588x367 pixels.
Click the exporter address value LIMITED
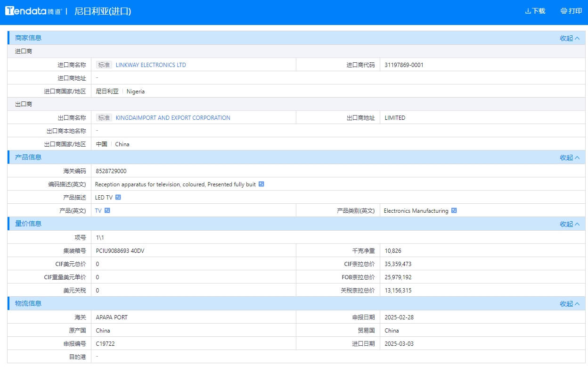(x=395, y=118)
